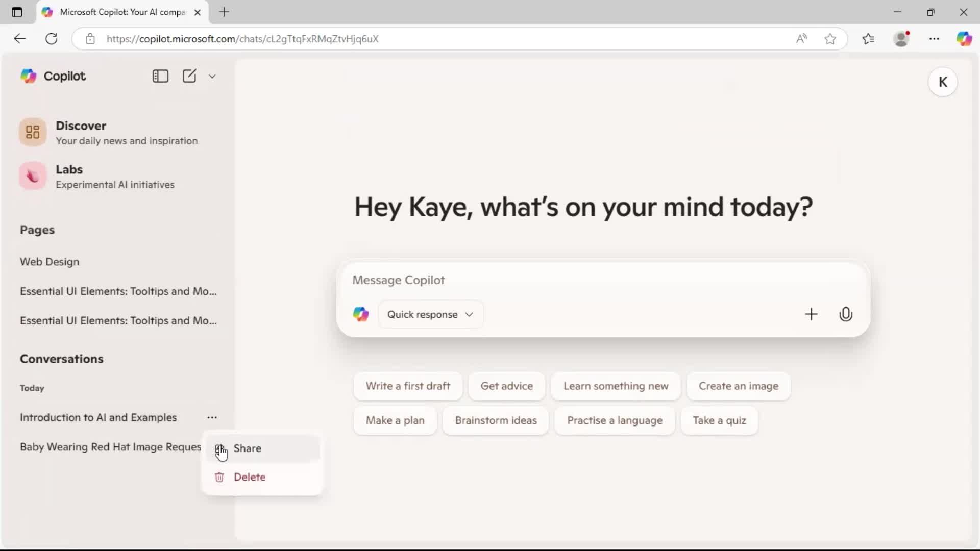
Task: Reload the page with refresh icon
Action: click(52, 39)
